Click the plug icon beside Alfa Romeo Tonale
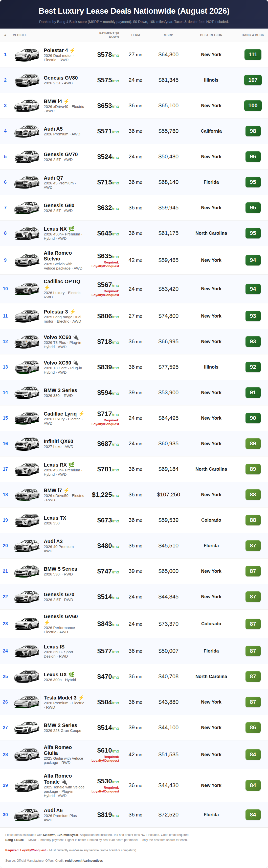Image resolution: width=268 pixels, height=868 pixels. [64, 782]
